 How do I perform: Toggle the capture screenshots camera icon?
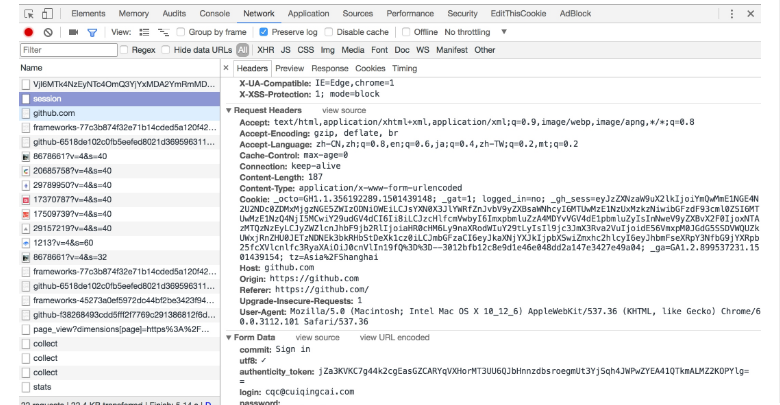pos(74,32)
